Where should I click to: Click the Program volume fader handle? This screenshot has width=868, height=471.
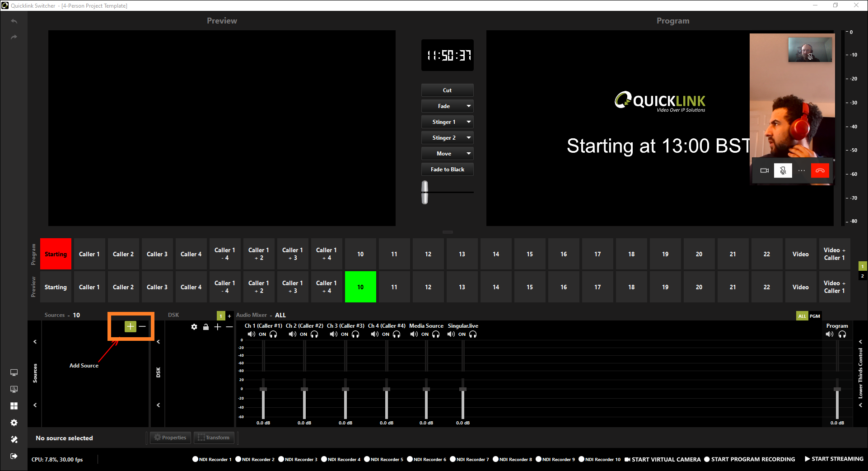837,389
